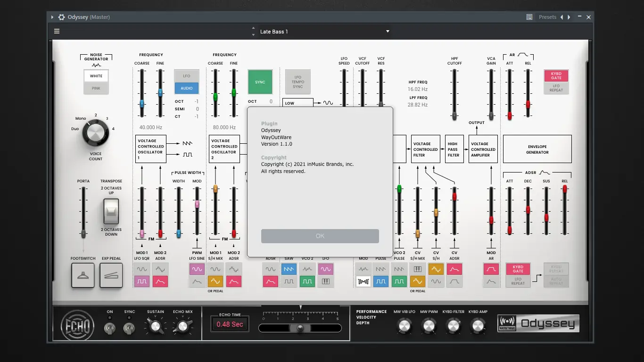Select white ring mod icon under MOD

tap(363, 281)
